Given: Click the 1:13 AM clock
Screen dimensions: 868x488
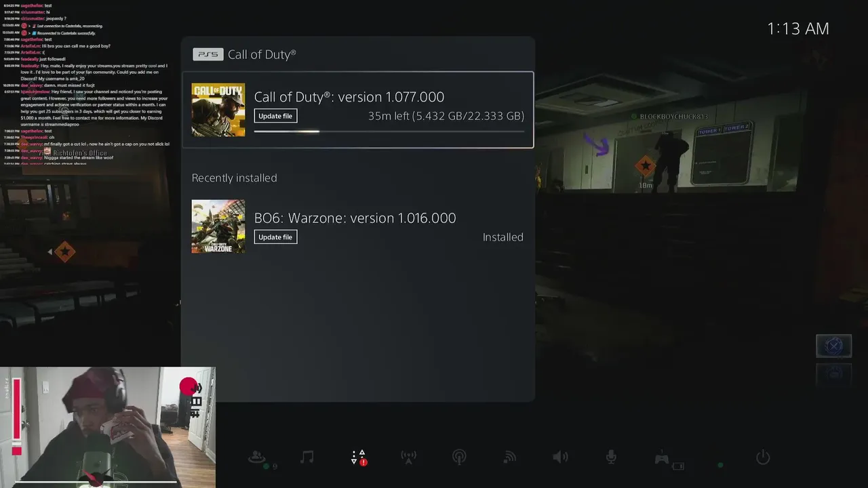Looking at the screenshot, I should [798, 28].
